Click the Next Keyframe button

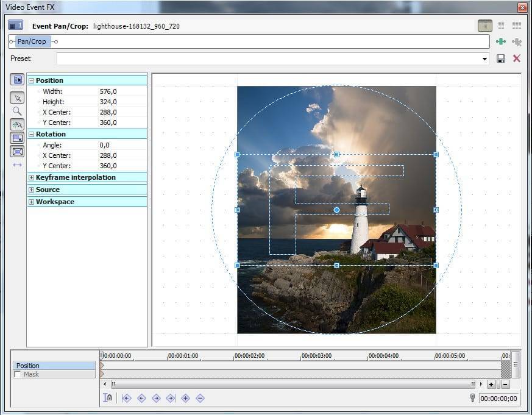tap(156, 398)
